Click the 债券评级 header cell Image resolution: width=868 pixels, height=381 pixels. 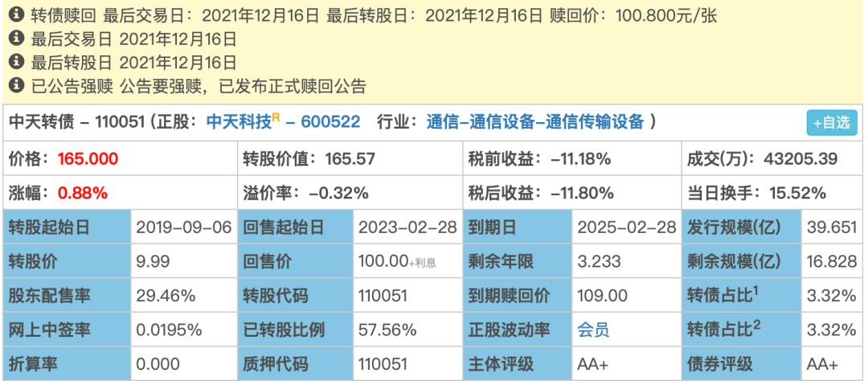tap(741, 364)
